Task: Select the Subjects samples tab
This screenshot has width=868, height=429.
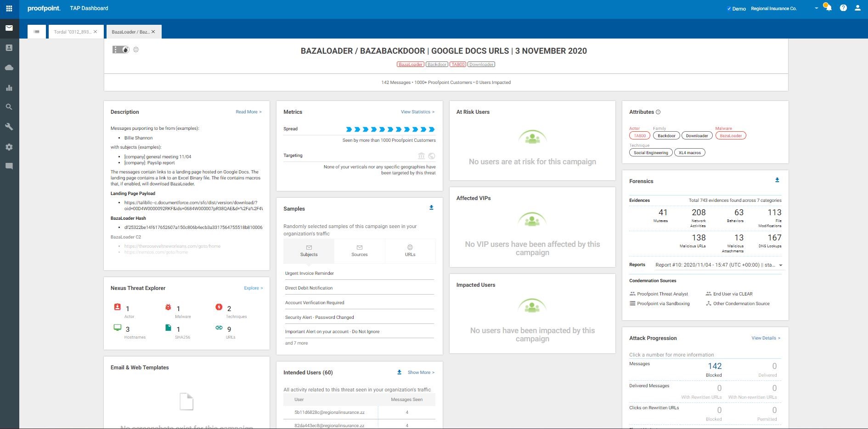Action: pos(309,251)
